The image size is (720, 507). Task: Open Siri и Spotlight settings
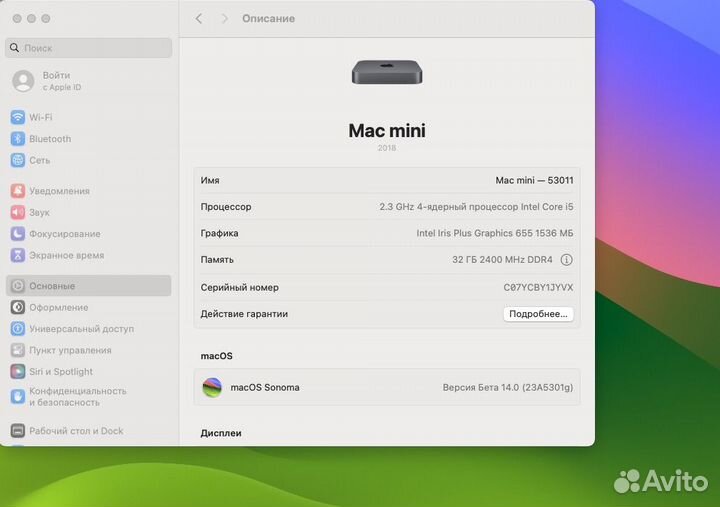point(89,372)
